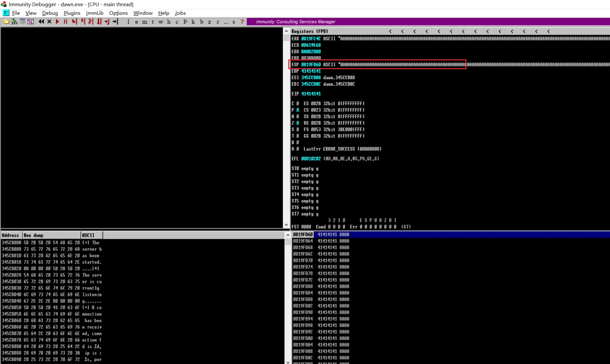The width and height of the screenshot is (610, 364).
Task: Click the Step into toolbar icon
Action: point(75,22)
